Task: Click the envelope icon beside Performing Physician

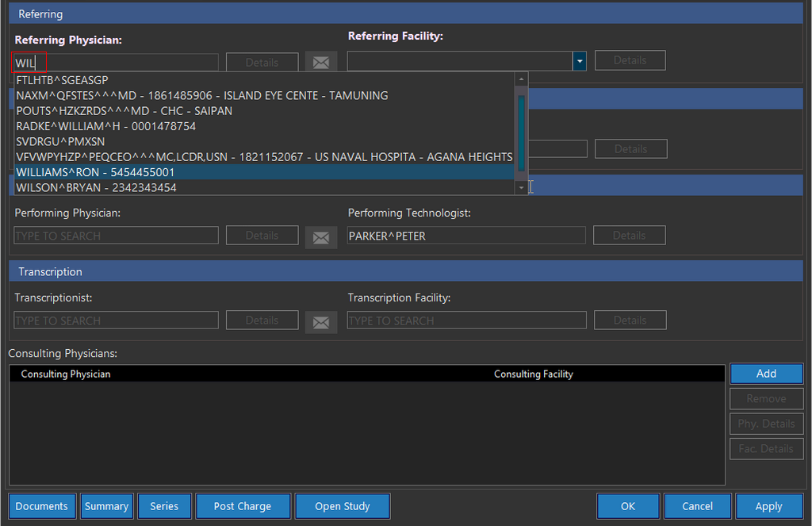Action: point(321,236)
